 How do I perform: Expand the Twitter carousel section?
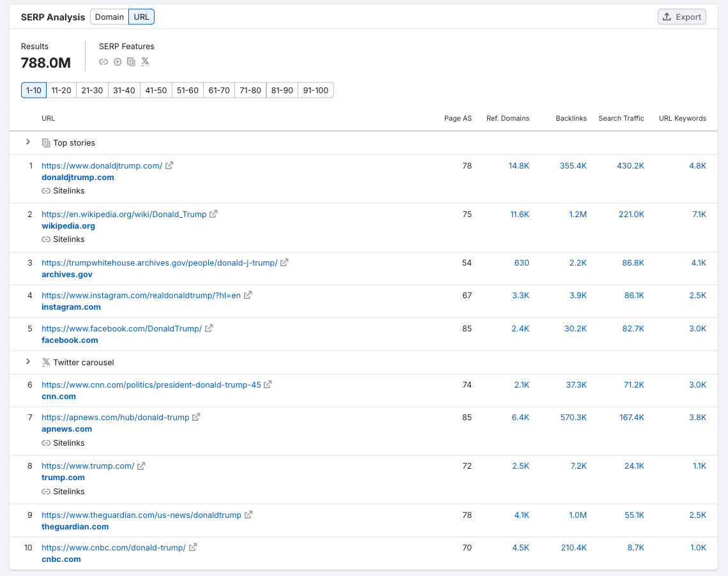[x=28, y=362]
